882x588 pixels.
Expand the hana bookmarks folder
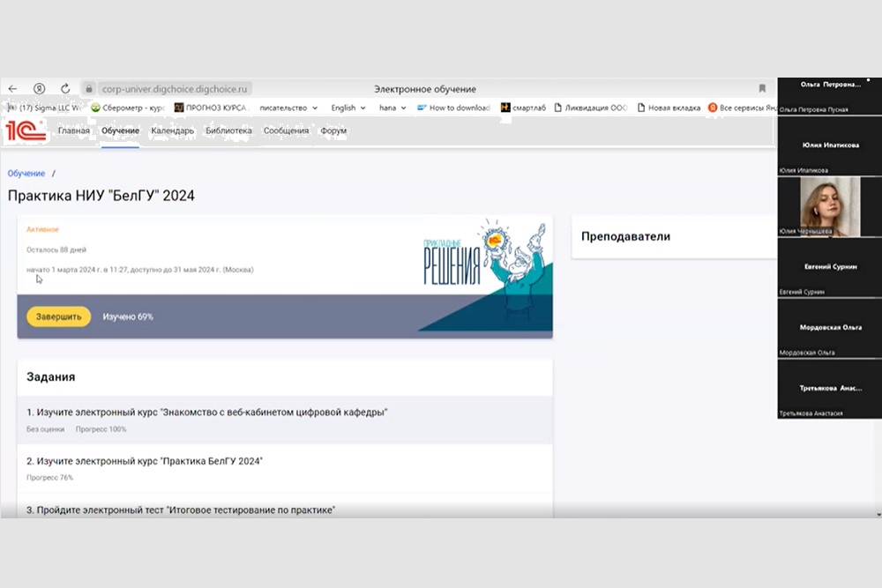[x=392, y=108]
